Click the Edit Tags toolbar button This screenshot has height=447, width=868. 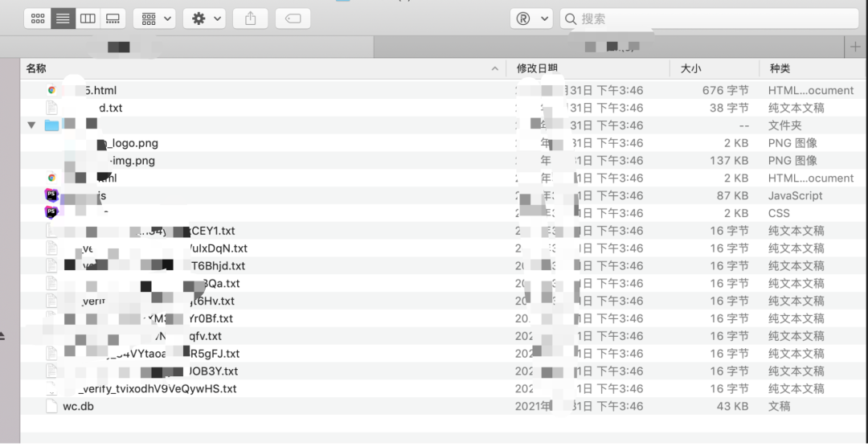point(293,18)
